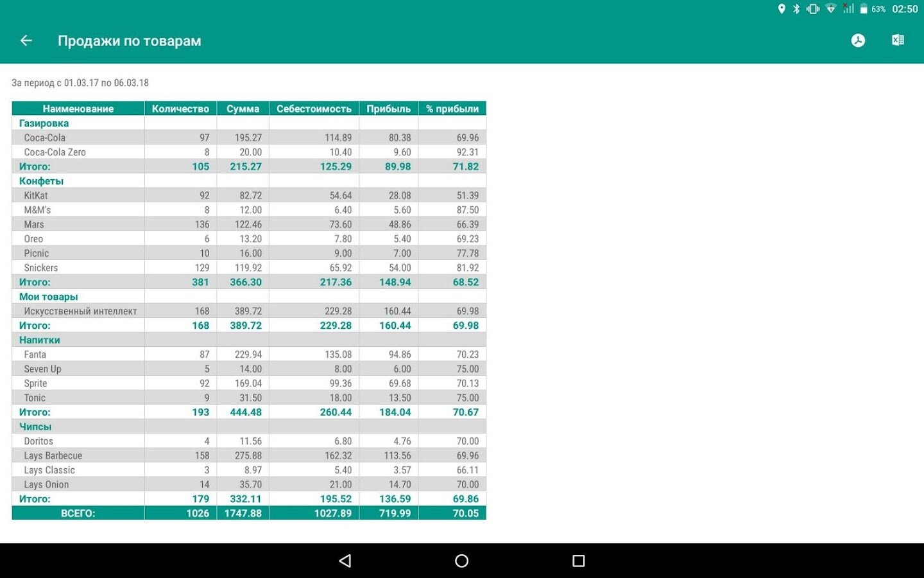The image size is (924, 578).
Task: Select the 'Tonic' product row
Action: [249, 398]
